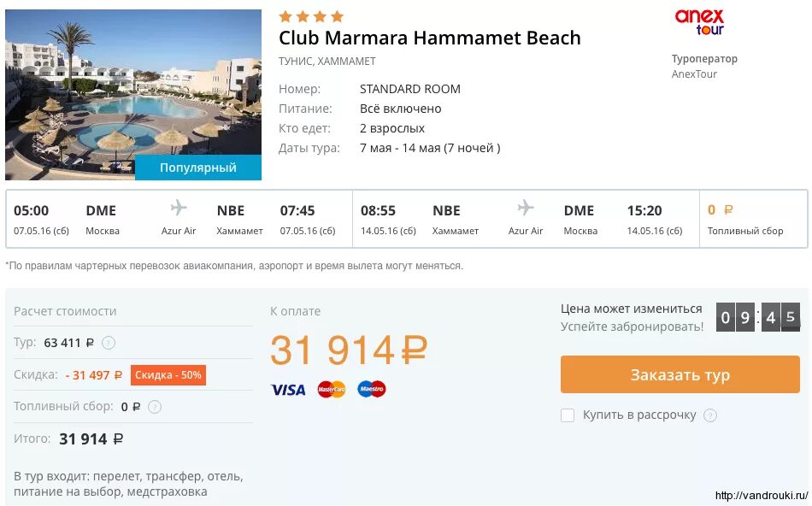812x506 pixels.
Task: Open the Club Marmara Hammamet Beach title
Action: tap(429, 38)
